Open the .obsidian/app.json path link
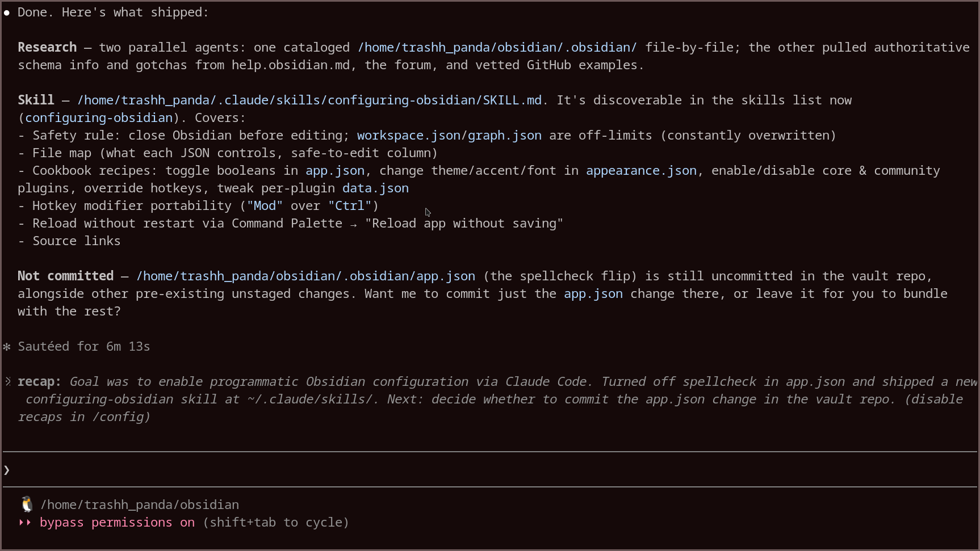This screenshot has height=551, width=980. click(305, 276)
